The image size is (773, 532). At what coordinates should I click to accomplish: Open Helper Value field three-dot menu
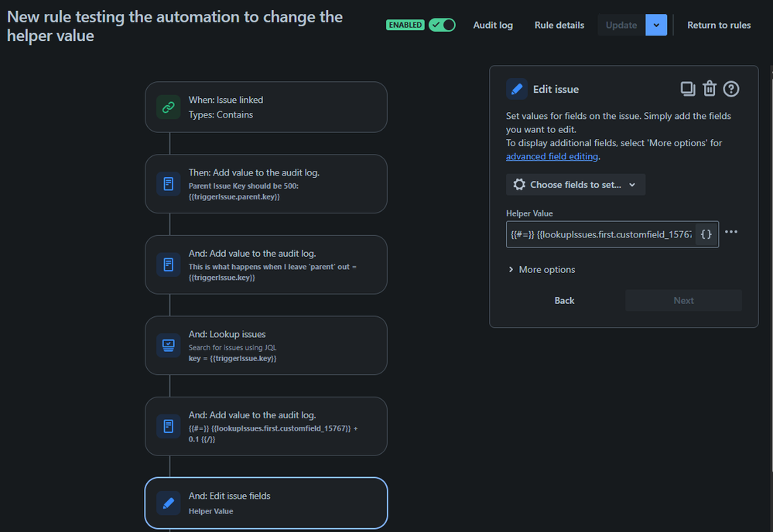click(x=731, y=231)
